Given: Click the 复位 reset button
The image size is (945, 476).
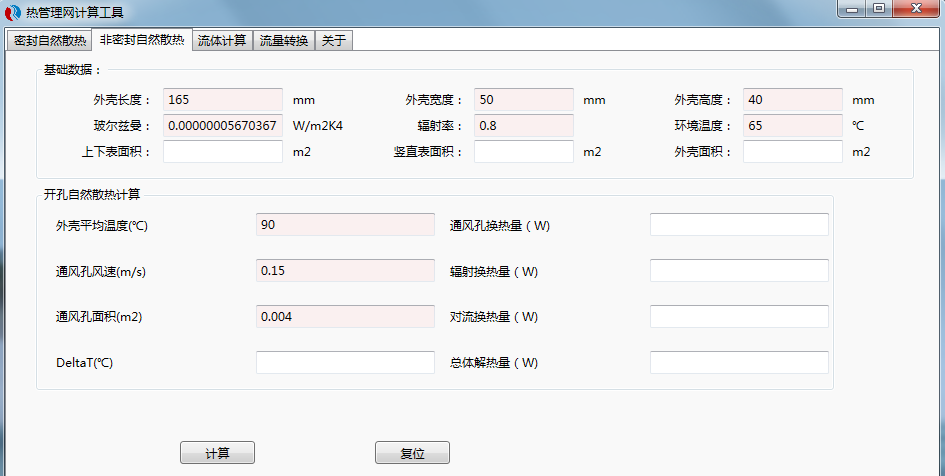Looking at the screenshot, I should [x=412, y=453].
